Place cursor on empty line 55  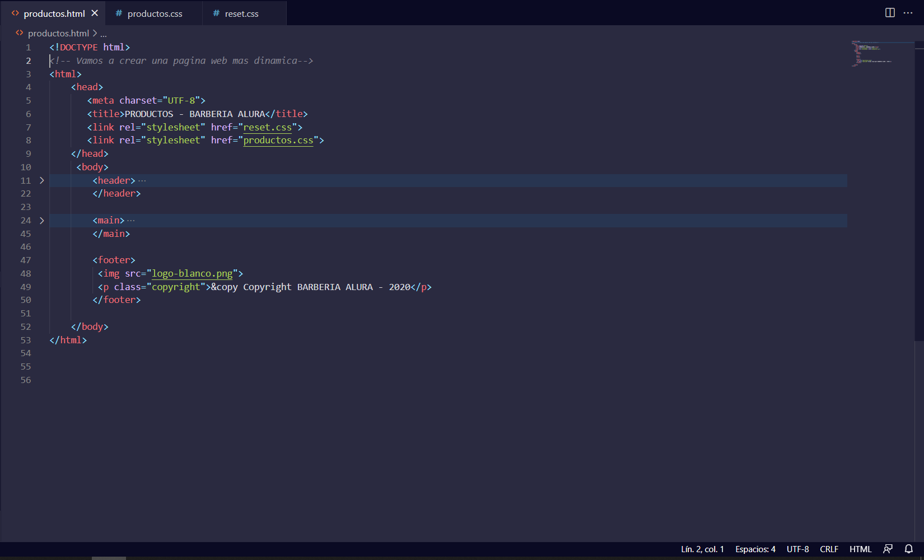tap(448, 367)
